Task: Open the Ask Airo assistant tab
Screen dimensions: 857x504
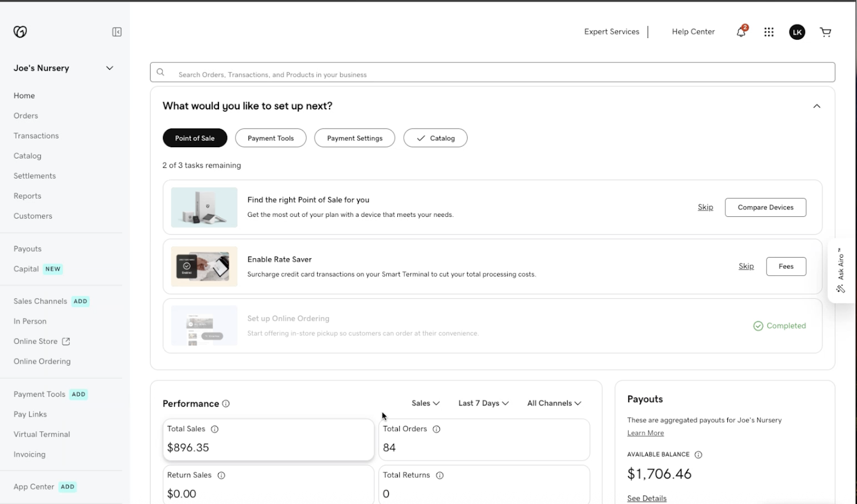Action: 841,269
